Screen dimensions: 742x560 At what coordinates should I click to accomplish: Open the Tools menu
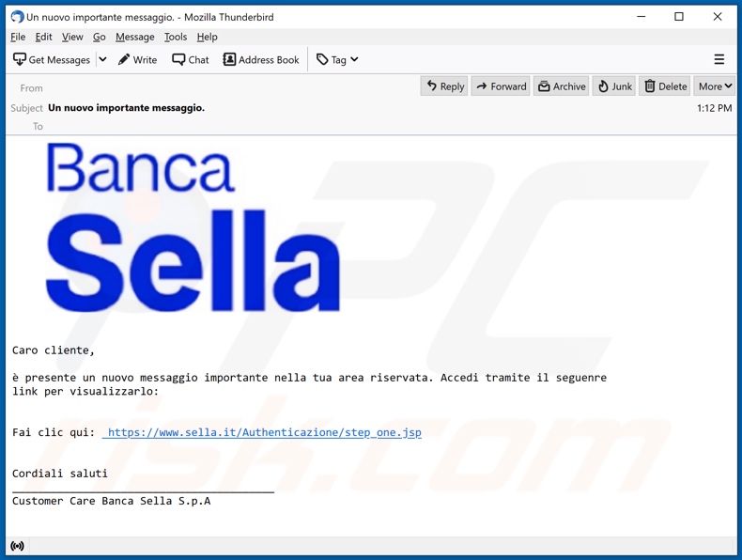(176, 37)
